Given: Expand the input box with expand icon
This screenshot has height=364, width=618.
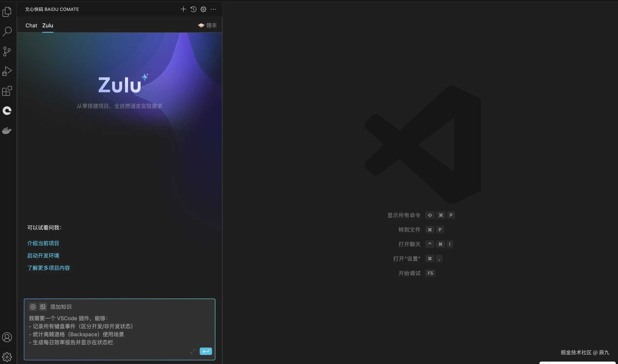Looking at the screenshot, I should (x=192, y=351).
